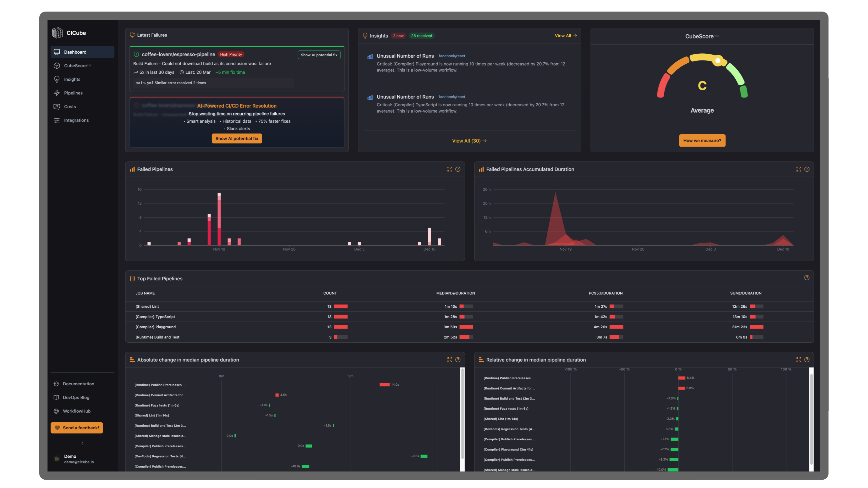Open help for Absolute change chart
The height and width of the screenshot is (488, 868).
pos(458,360)
